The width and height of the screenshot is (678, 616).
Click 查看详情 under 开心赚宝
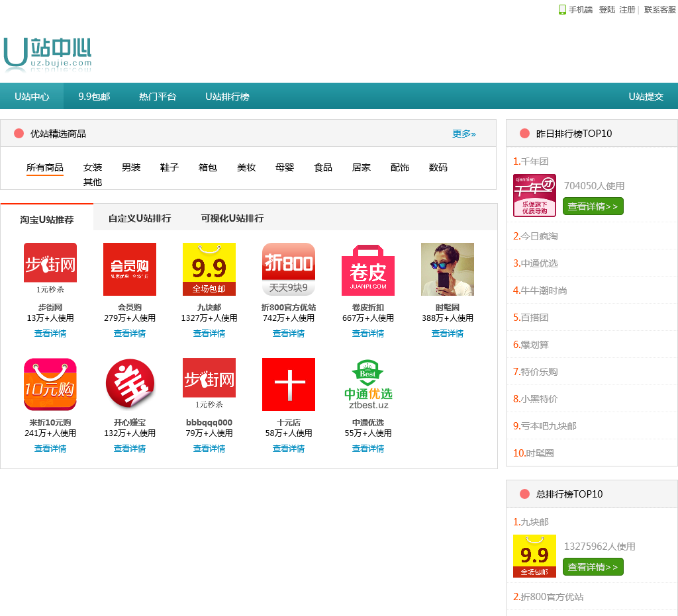click(x=130, y=449)
